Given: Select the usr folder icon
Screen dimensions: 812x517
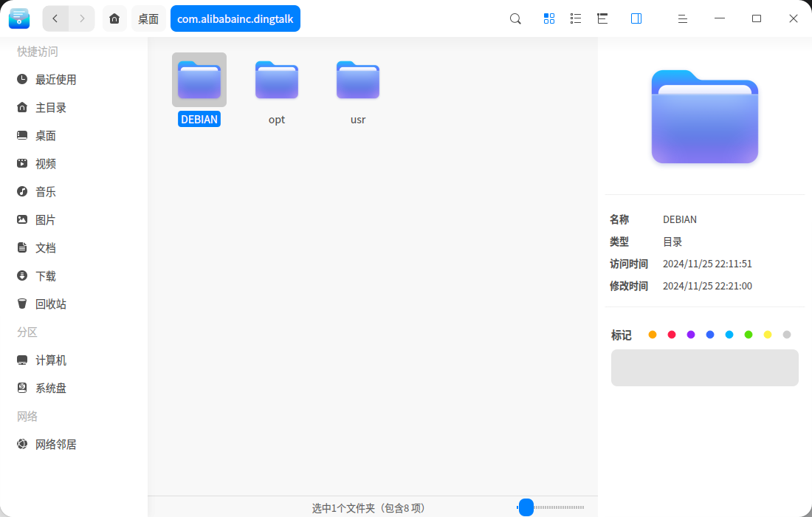Looking at the screenshot, I should click(358, 80).
